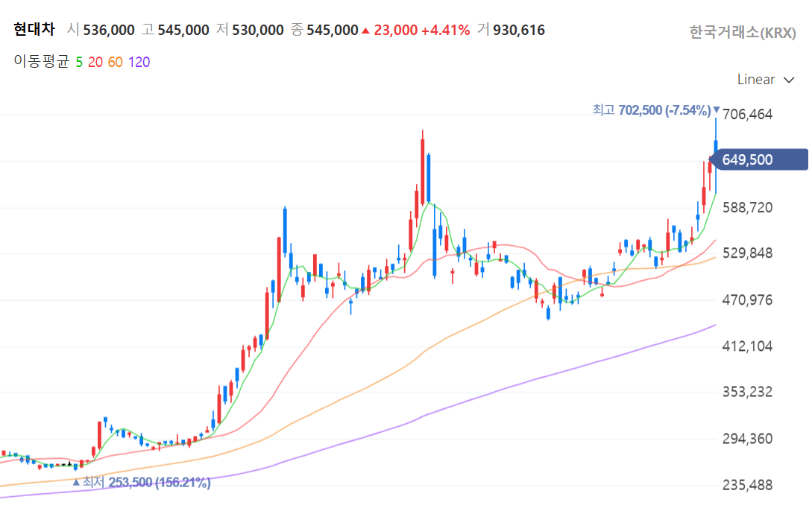
Task: Click the volume 930,616 value
Action: click(519, 30)
